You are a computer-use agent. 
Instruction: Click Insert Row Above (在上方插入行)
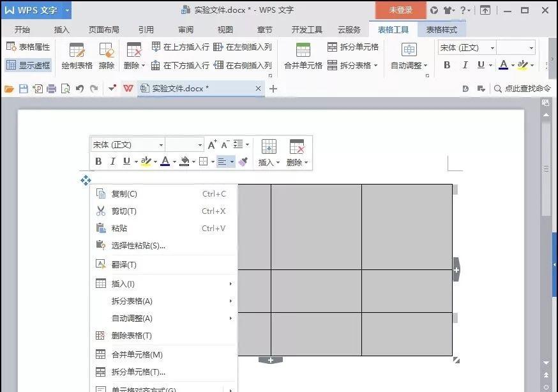181,47
